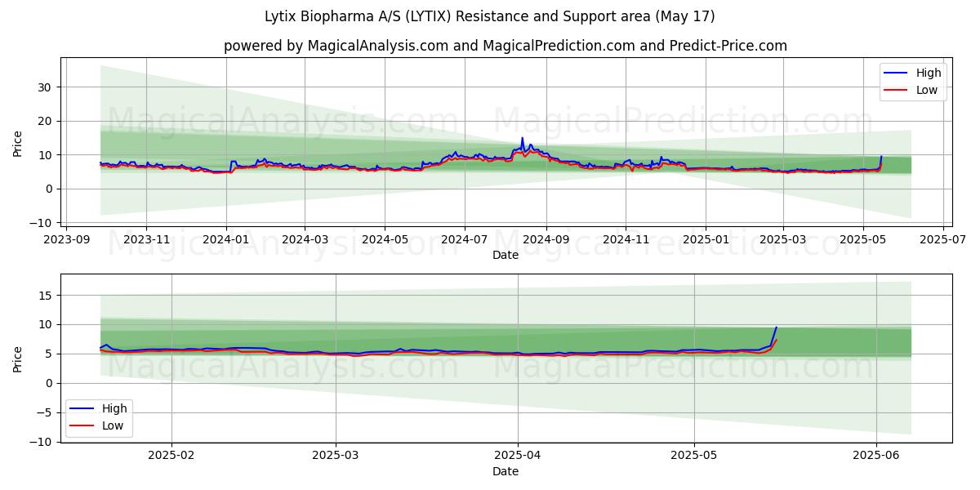
Task: Click the 'Date' x-axis label of bottom chart
Action: (506, 472)
